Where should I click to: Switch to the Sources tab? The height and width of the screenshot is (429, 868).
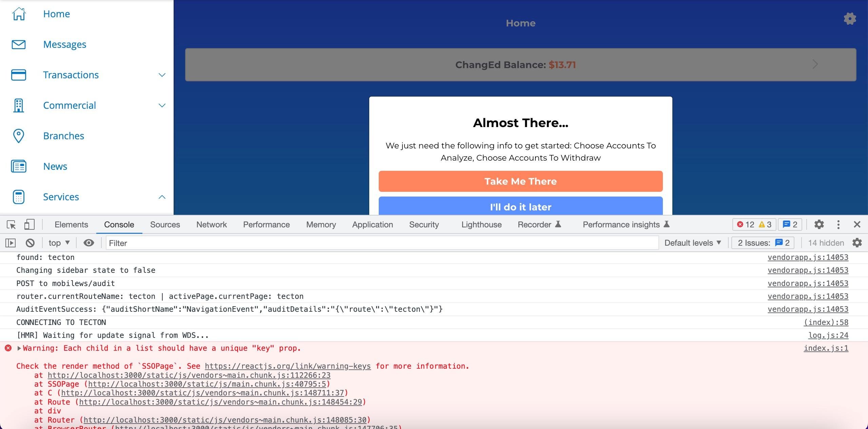[165, 225]
